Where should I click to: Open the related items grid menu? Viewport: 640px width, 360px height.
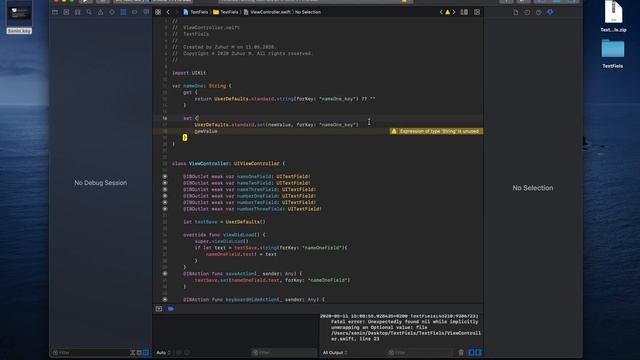(158, 12)
